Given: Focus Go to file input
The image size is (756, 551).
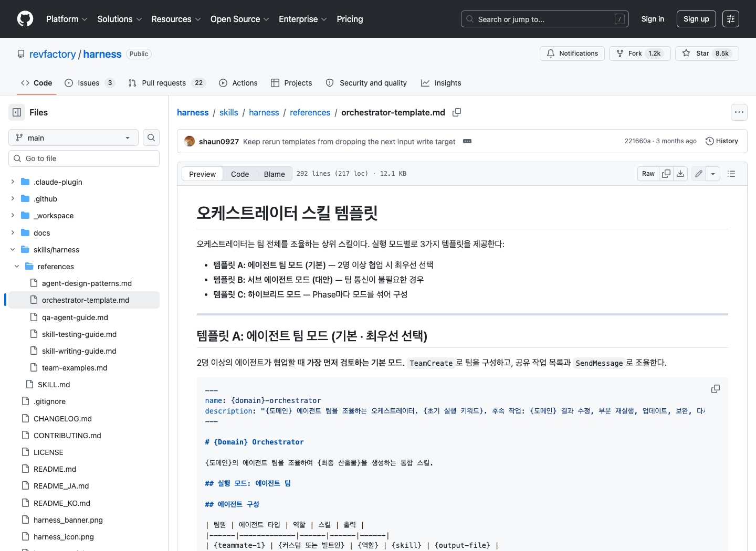Looking at the screenshot, I should (x=84, y=158).
